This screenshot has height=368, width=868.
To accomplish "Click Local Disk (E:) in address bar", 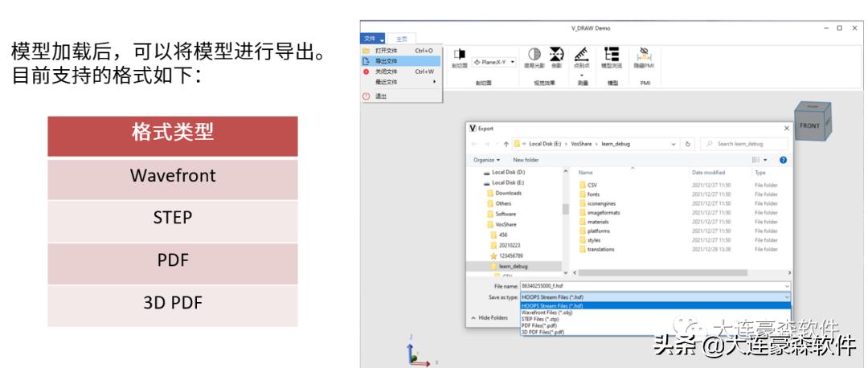I will (x=545, y=144).
